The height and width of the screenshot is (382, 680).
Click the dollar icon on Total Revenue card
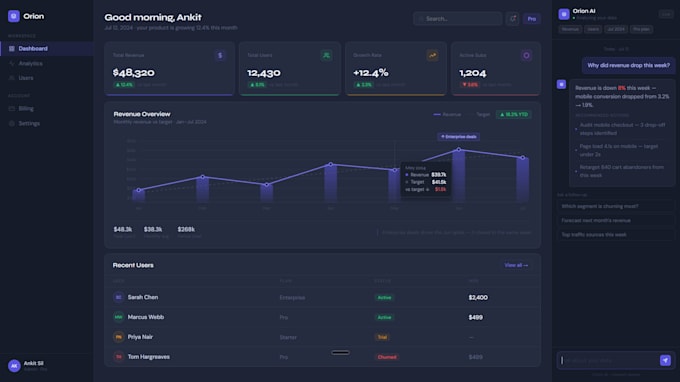point(220,56)
